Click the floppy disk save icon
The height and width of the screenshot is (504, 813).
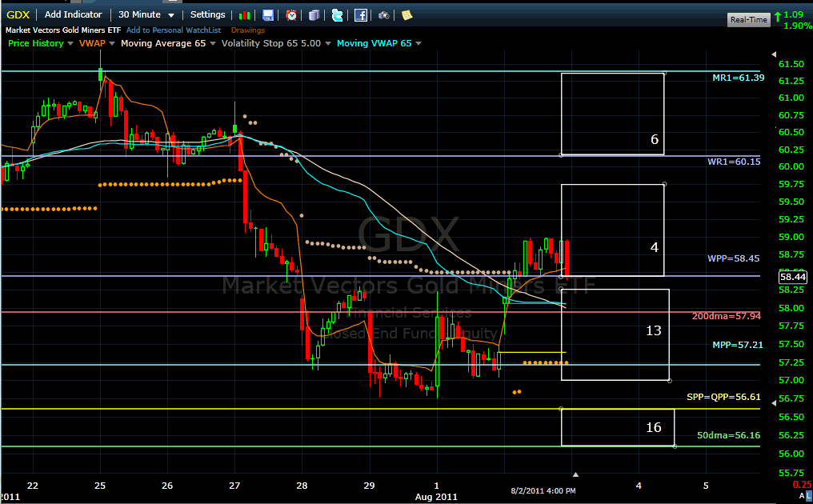point(267,15)
